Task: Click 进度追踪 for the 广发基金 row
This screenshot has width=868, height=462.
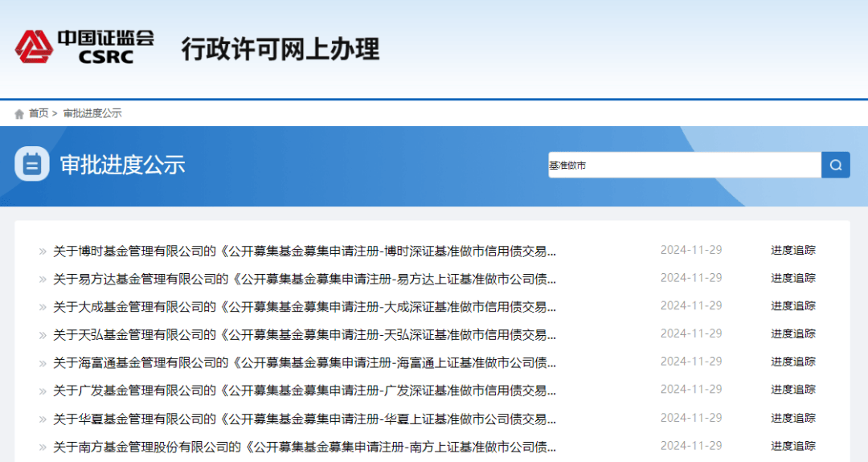Action: pyautogui.click(x=793, y=390)
